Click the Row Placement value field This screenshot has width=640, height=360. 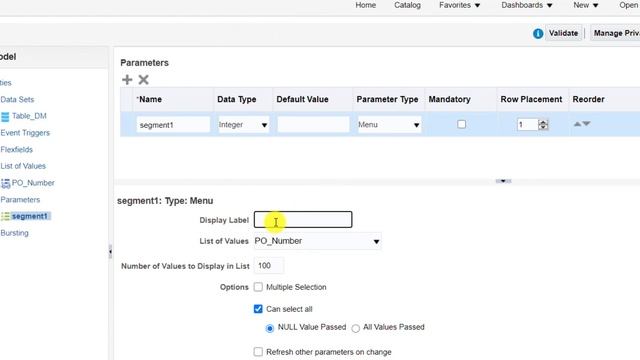pos(527,124)
